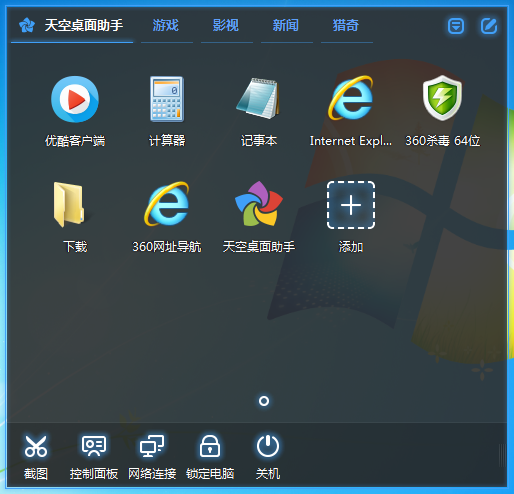Open 360杀毒 64位 shield icon
Viewport: 514px width, 494px height.
pos(442,98)
